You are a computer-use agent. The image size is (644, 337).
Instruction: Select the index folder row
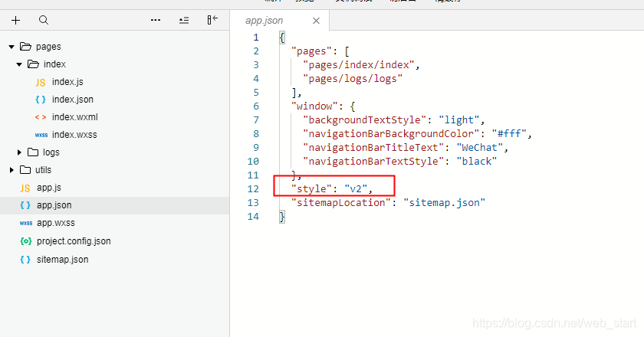[114, 64]
